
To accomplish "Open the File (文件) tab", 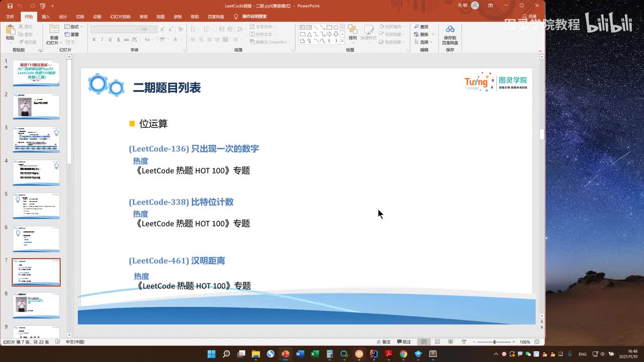I will pos(10,17).
